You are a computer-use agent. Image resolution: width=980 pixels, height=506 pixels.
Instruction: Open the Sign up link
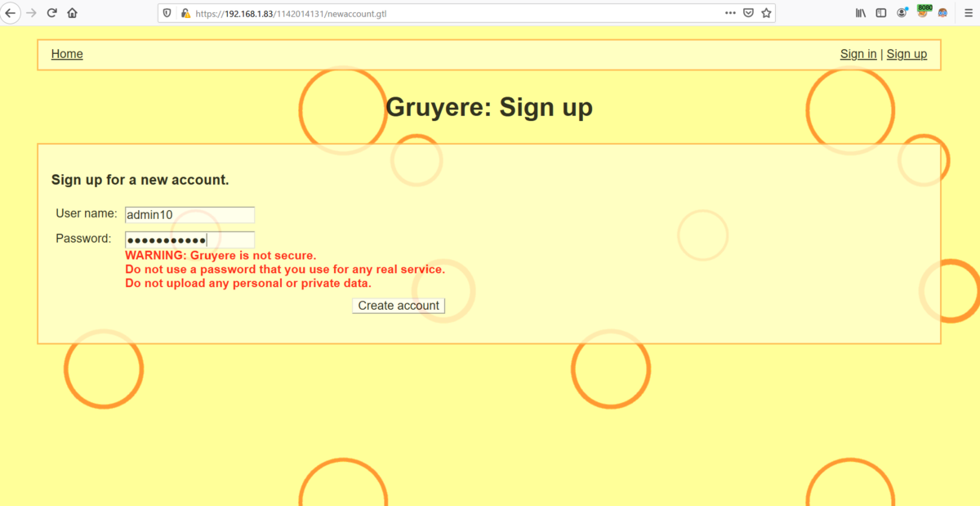pos(906,54)
